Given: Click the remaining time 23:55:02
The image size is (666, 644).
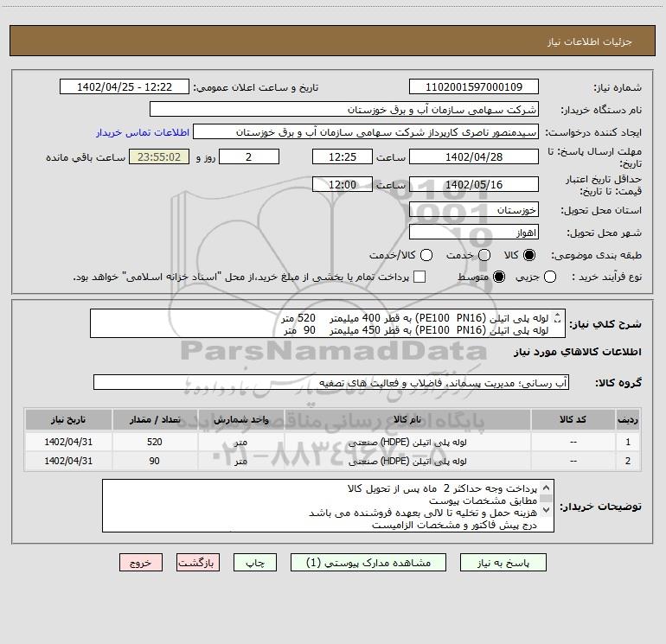Looking at the screenshot, I should [159, 156].
